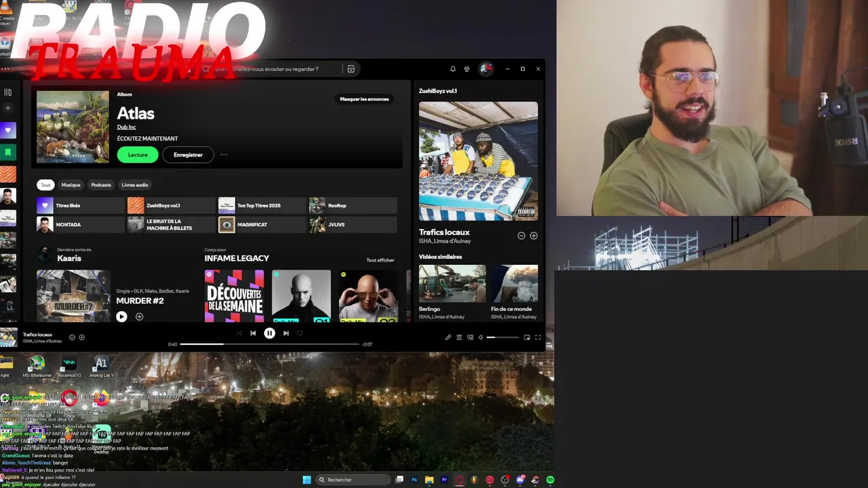Click minus icon in the now-playing bar

[x=72, y=337]
